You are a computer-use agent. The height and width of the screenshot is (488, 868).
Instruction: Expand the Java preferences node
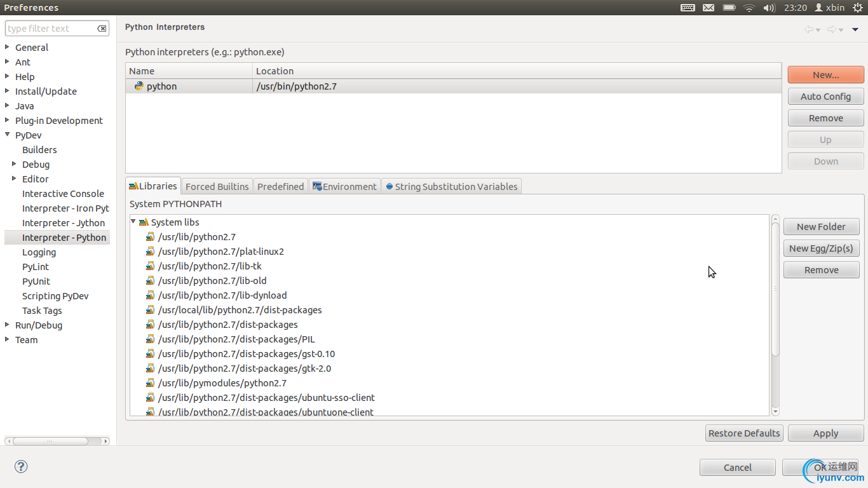(x=7, y=105)
